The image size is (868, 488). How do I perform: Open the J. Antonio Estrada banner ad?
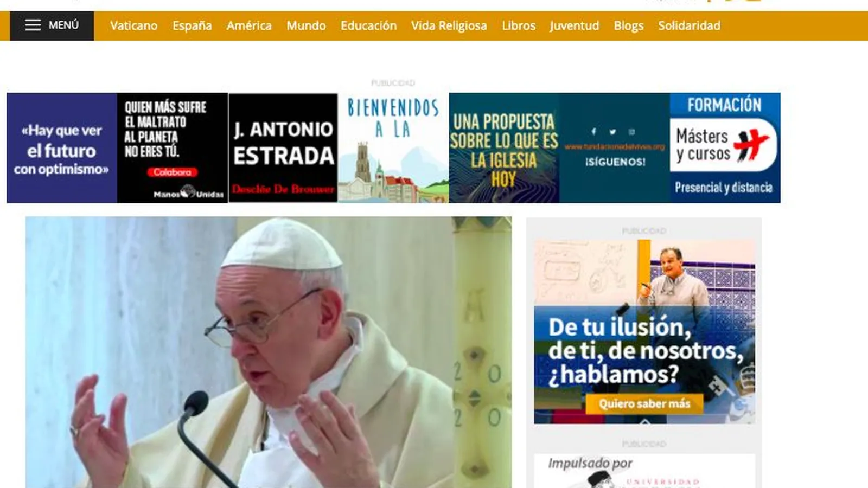pos(283,147)
